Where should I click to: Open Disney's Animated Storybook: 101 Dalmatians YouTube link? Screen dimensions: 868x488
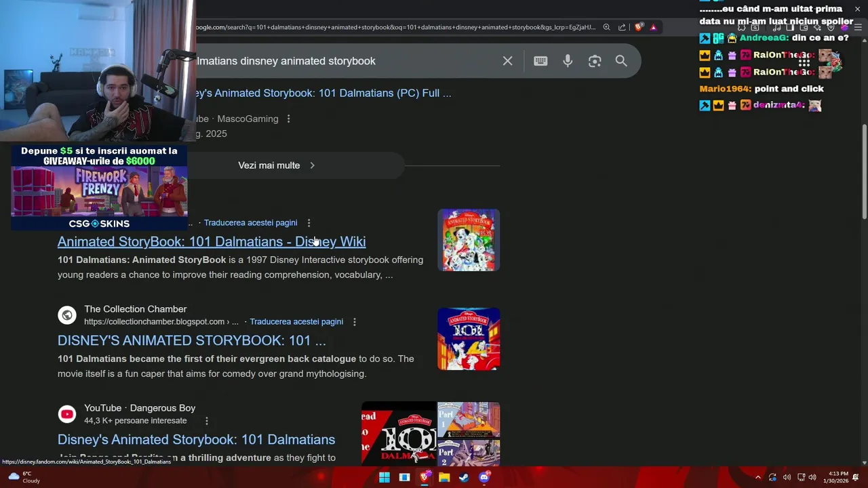click(x=197, y=439)
